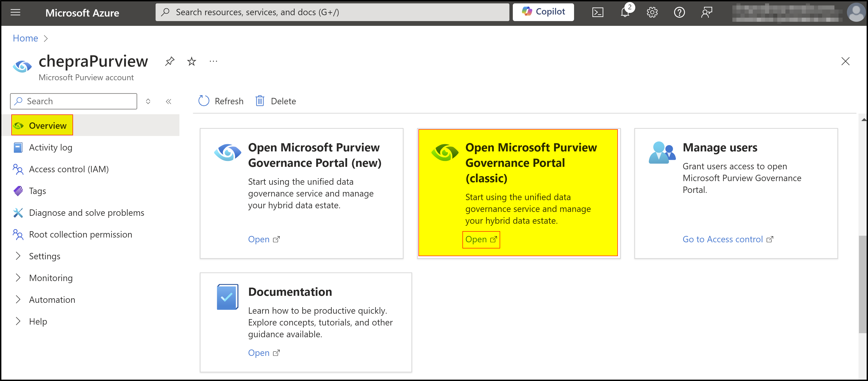This screenshot has width=868, height=381.
Task: Open portal settings gear
Action: coord(652,12)
